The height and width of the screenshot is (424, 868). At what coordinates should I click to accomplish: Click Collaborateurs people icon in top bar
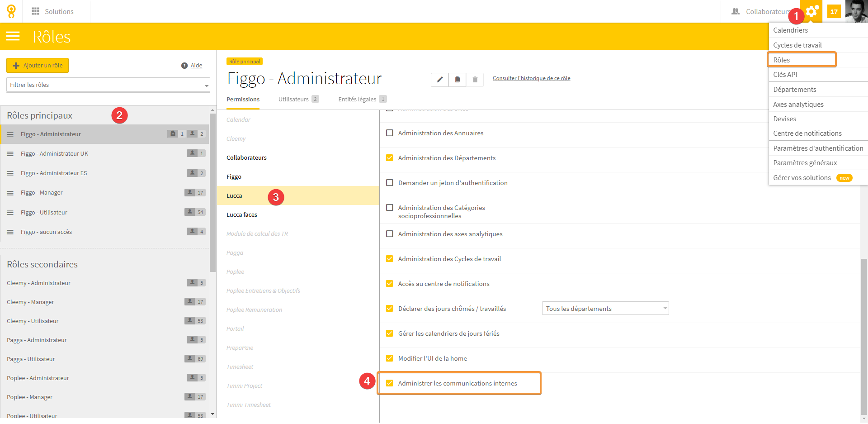(736, 11)
